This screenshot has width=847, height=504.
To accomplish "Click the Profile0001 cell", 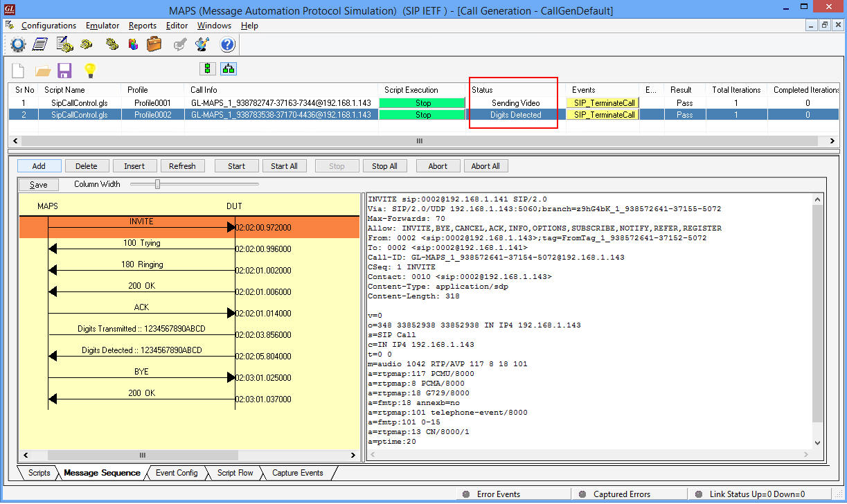I will pos(153,103).
